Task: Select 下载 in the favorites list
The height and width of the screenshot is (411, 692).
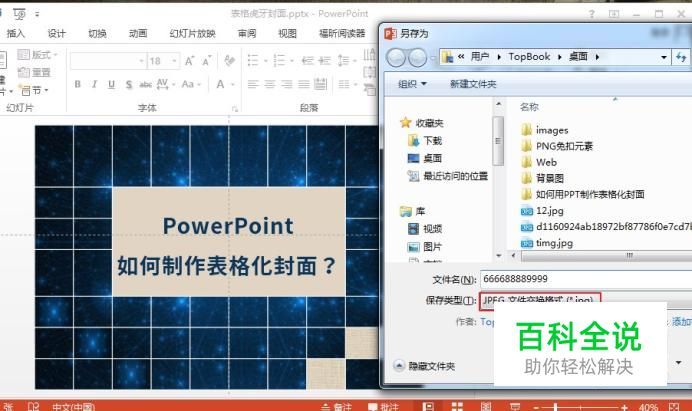Action: point(425,141)
